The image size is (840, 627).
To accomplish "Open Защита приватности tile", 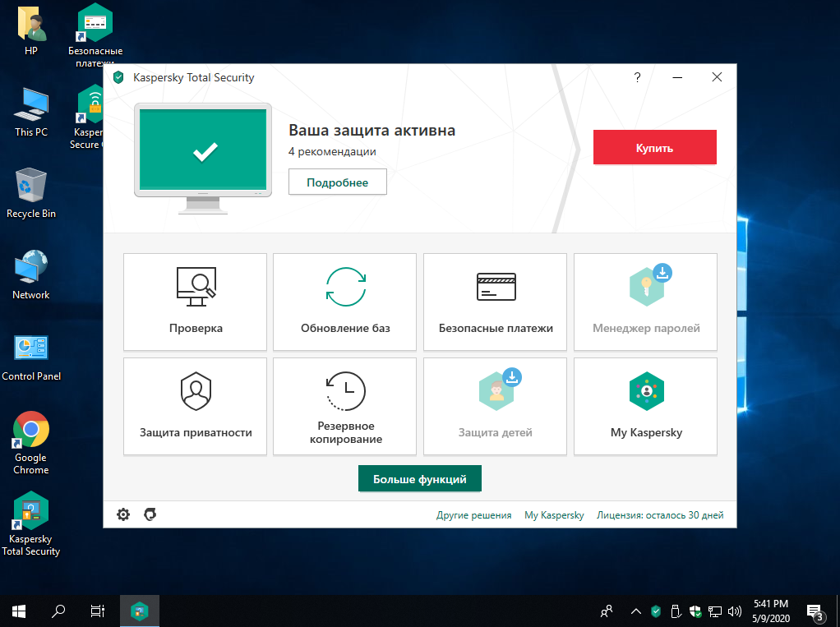I will coord(195,407).
